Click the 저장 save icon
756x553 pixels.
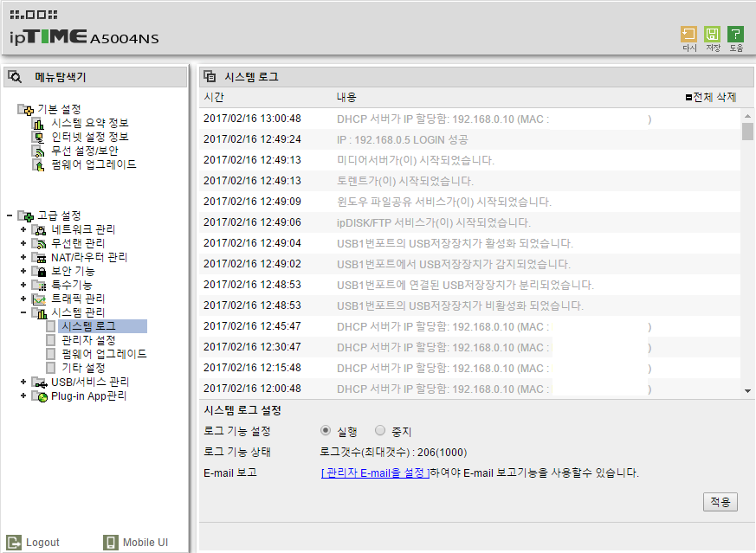click(x=712, y=35)
